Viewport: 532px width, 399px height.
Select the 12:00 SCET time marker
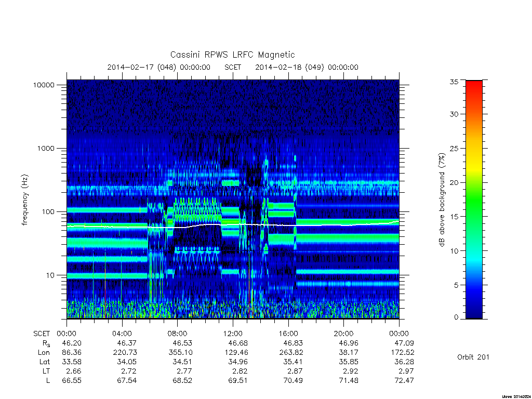coord(233,334)
